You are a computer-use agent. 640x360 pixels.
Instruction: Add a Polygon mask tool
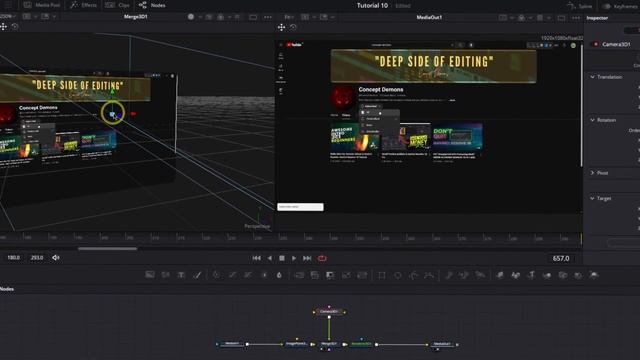(413, 275)
